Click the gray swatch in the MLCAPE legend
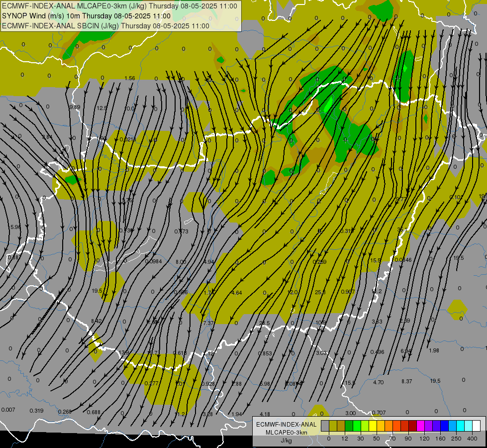The height and width of the screenshot is (448, 487). pyautogui.click(x=325, y=426)
